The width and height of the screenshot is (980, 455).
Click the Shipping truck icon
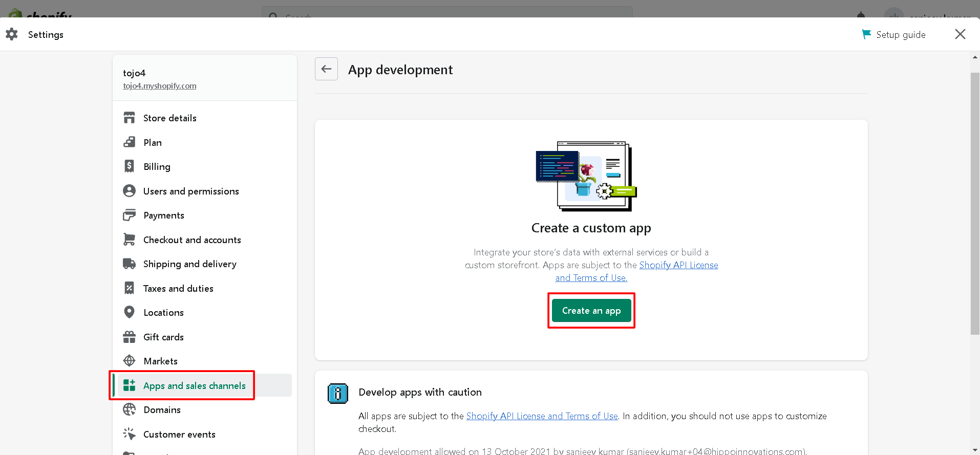click(130, 264)
